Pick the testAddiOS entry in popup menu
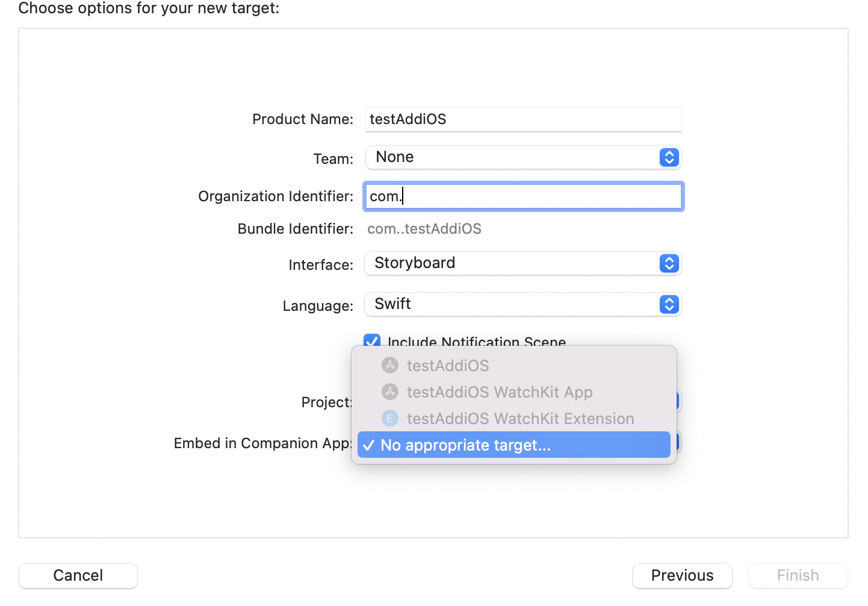Image resolution: width=868 pixels, height=606 pixels. 447,366
